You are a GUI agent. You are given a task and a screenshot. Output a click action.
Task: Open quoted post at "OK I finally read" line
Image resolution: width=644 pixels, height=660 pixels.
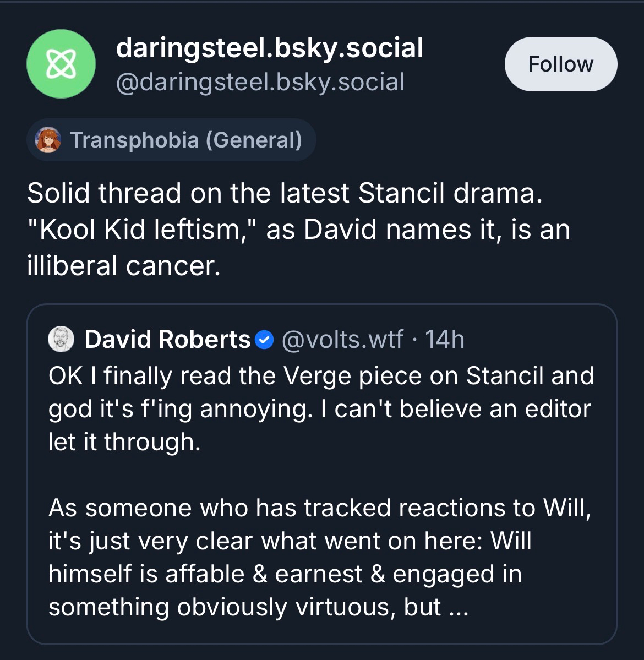165,376
